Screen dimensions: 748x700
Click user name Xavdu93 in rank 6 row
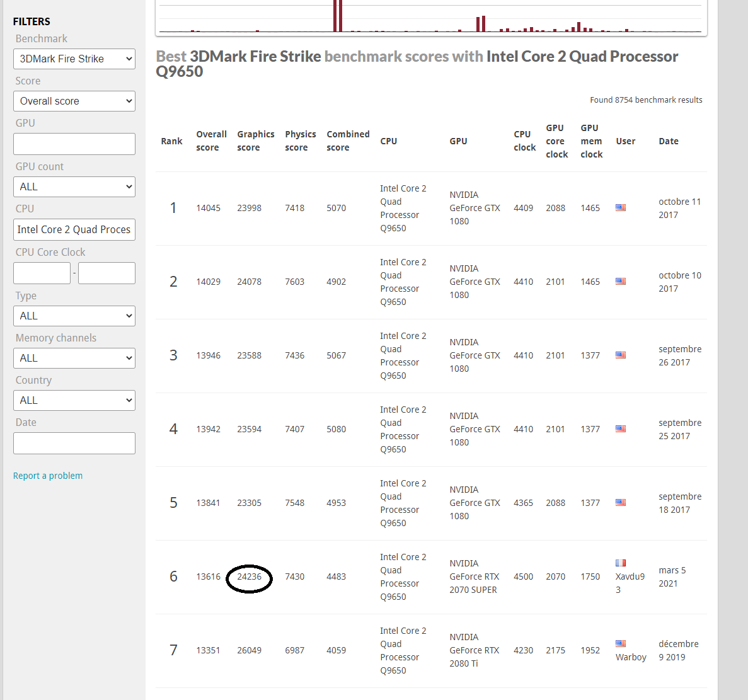[x=630, y=583]
